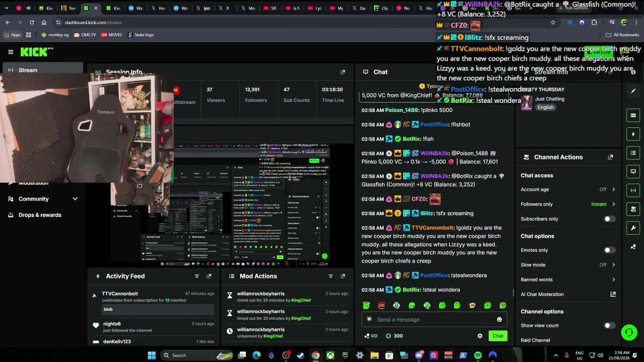Open Discord from the taskbar
This screenshot has width=644, height=362.
click(x=419, y=355)
